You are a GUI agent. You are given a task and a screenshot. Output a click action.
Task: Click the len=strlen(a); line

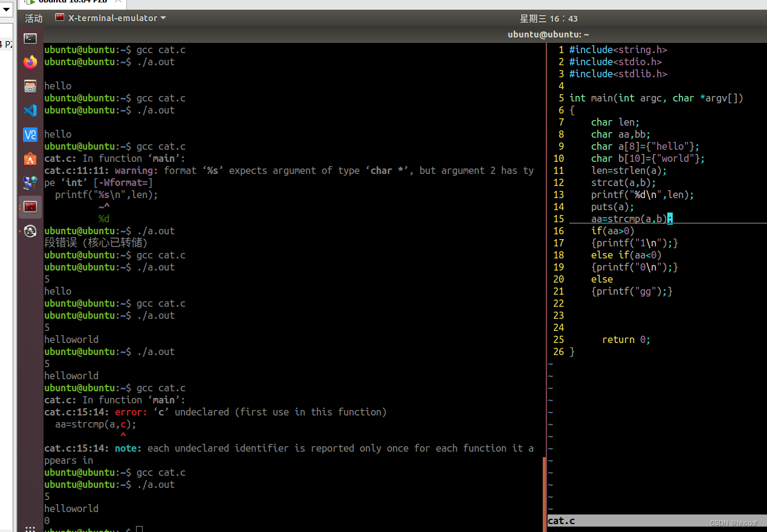tap(629, 170)
